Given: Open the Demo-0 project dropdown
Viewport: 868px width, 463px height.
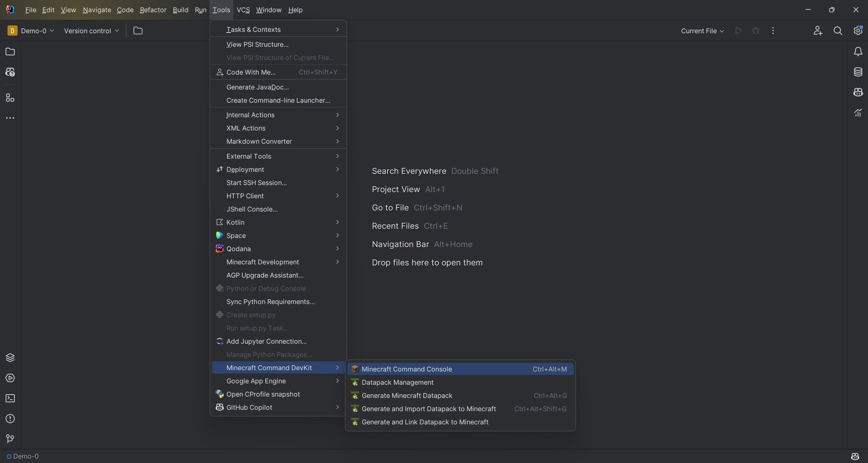Looking at the screenshot, I should tap(31, 31).
